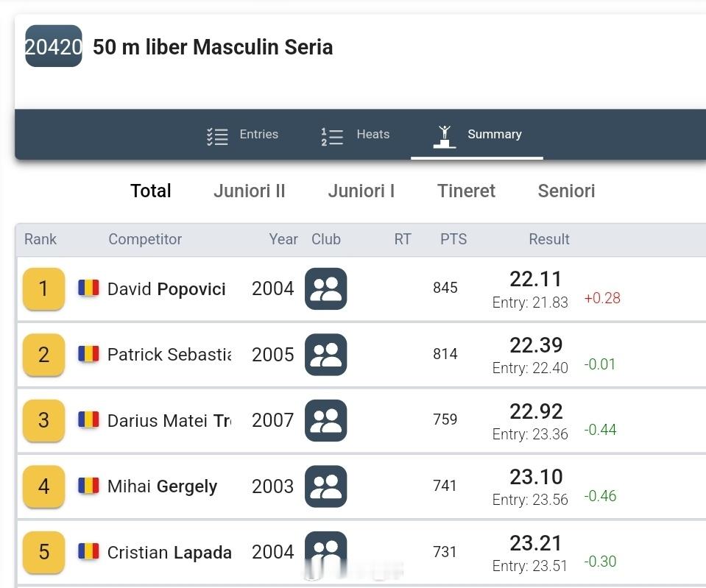Screen dimensions: 706x588
Task: Open David Popovici competitor profile
Action: click(166, 289)
